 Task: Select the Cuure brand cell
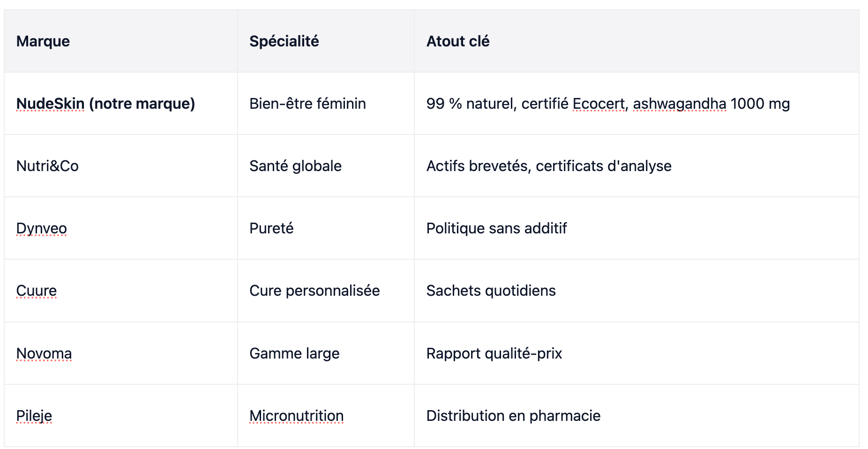click(x=121, y=291)
